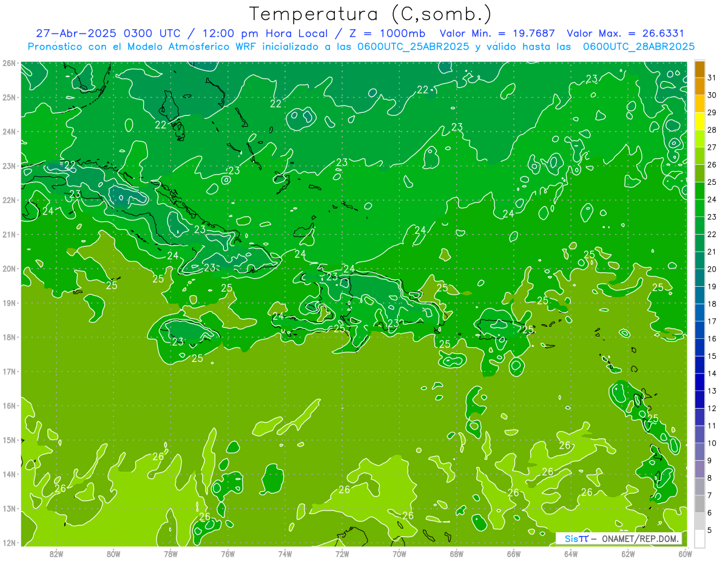Click the legend scale number 13
Image resolution: width=728 pixels, height=562 pixels.
tap(712, 391)
